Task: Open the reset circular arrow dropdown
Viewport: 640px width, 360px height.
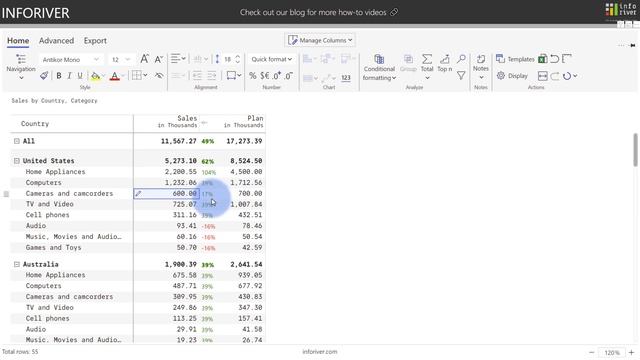Action: coord(570,76)
